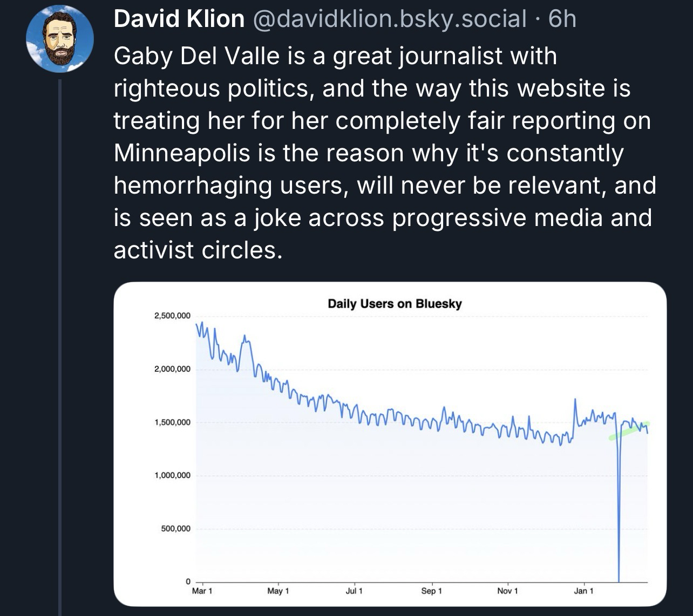Click the Jan 1 x-axis label

click(x=583, y=591)
